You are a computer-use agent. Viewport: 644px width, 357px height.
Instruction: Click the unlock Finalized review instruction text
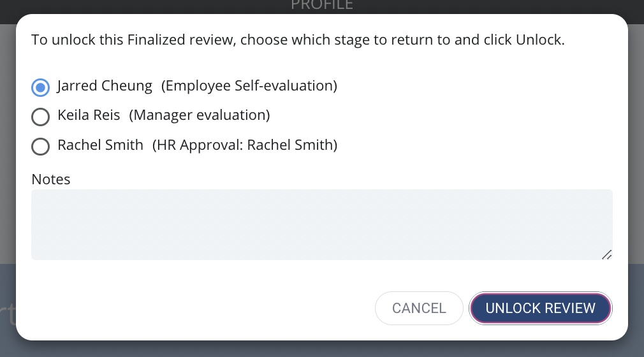(298, 40)
